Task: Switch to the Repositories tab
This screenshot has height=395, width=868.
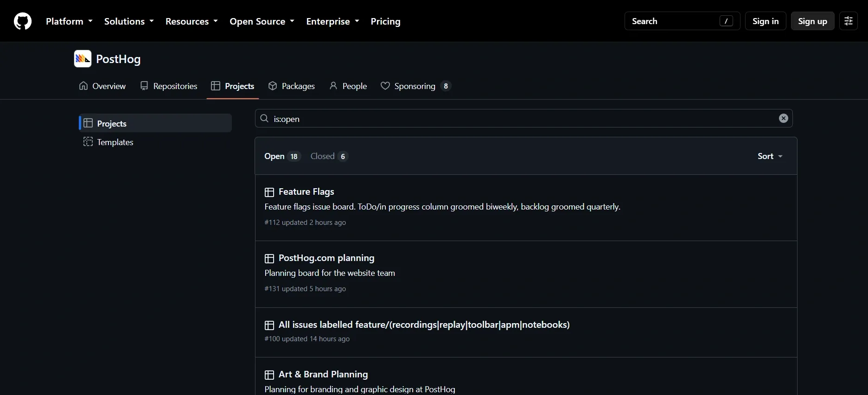Action: tap(169, 86)
